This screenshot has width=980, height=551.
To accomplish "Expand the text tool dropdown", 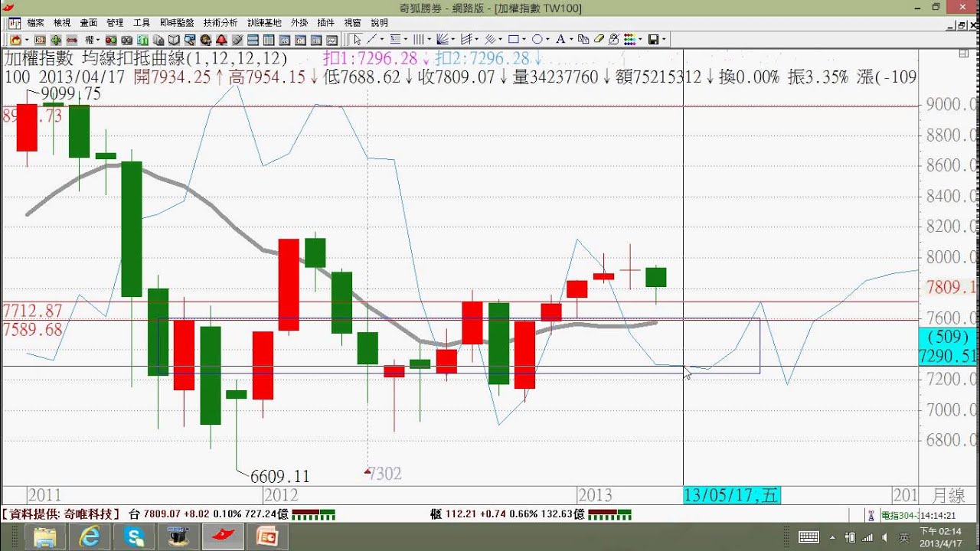I will click(x=571, y=39).
